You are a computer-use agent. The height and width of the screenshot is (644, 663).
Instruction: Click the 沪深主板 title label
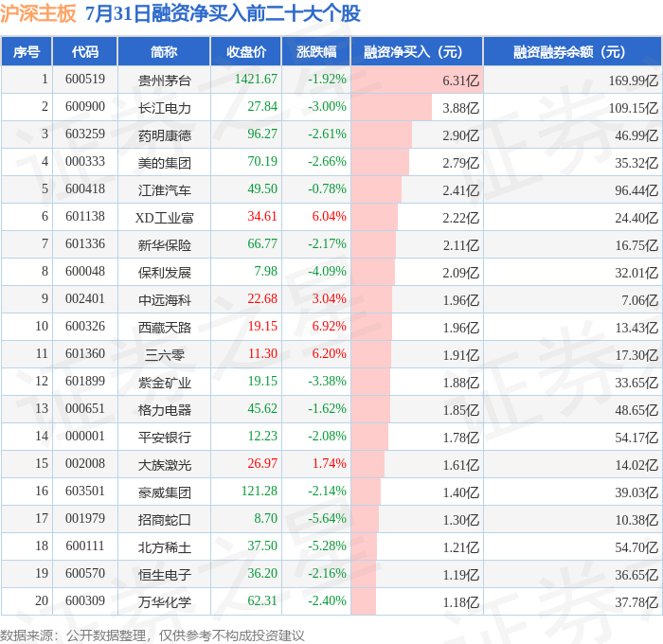(40, 14)
